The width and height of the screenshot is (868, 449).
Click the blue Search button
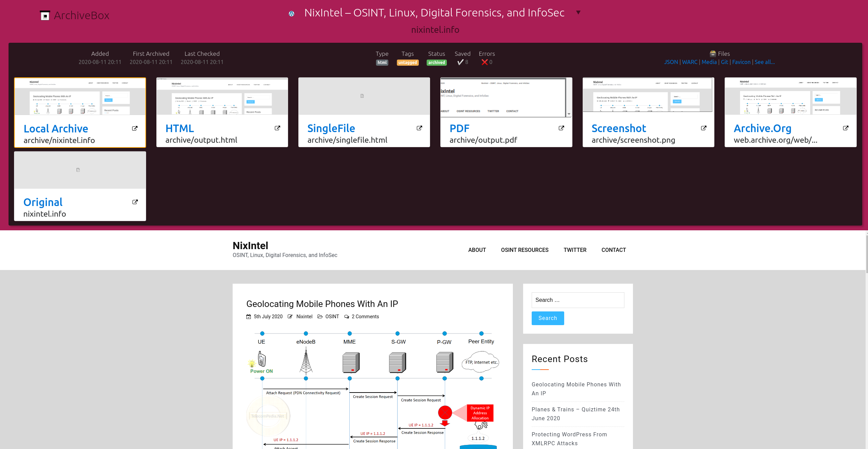coord(547,318)
